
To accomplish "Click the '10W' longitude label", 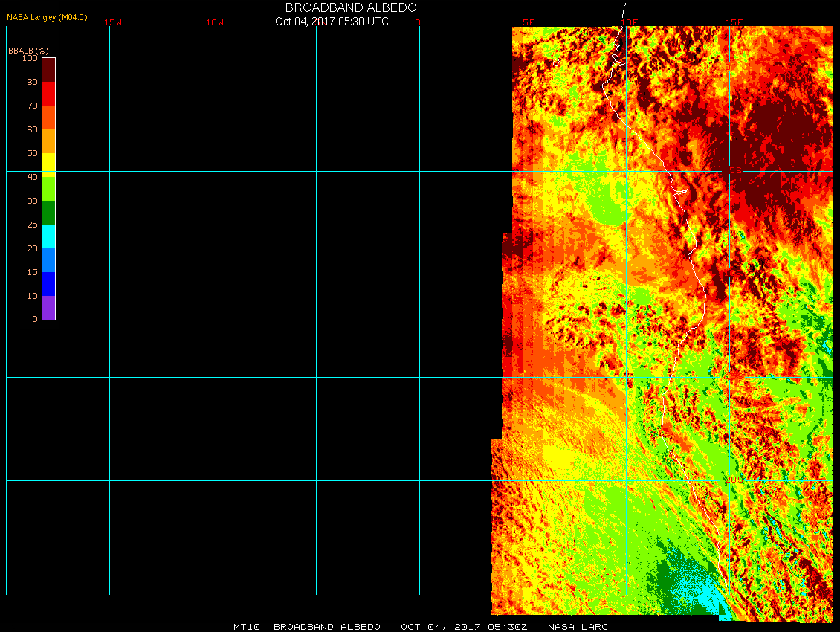I will click(x=215, y=22).
